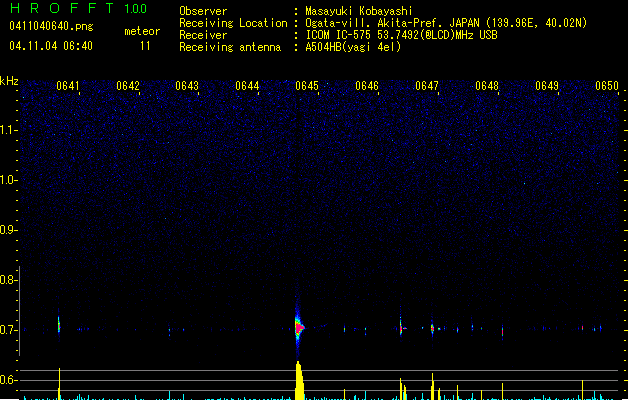Screen dimensions: 629x400
Task: Click the 'Receiving antenna' field label
Action: tap(230, 47)
